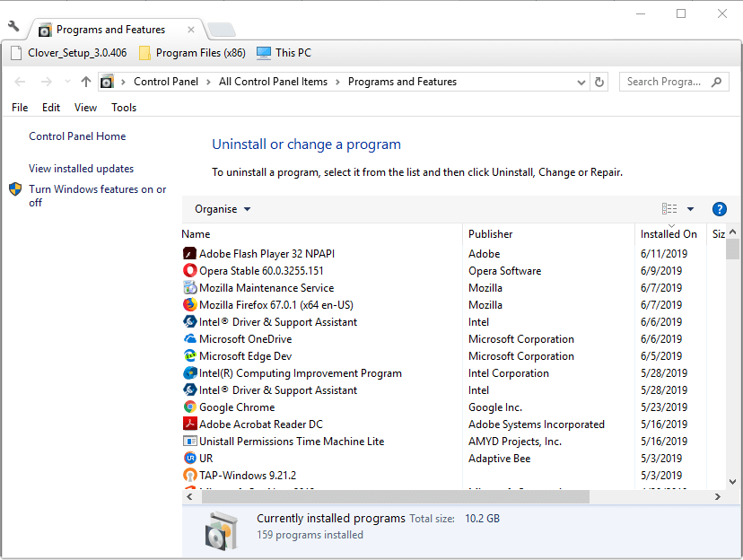The height and width of the screenshot is (560, 743).
Task: Refresh the Programs and Features view
Action: coord(599,82)
